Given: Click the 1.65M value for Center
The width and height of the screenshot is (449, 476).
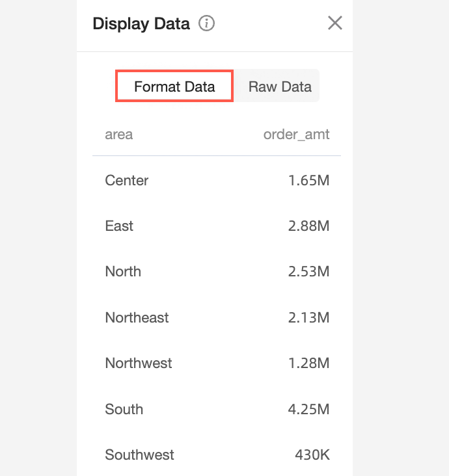Looking at the screenshot, I should 309,180.
